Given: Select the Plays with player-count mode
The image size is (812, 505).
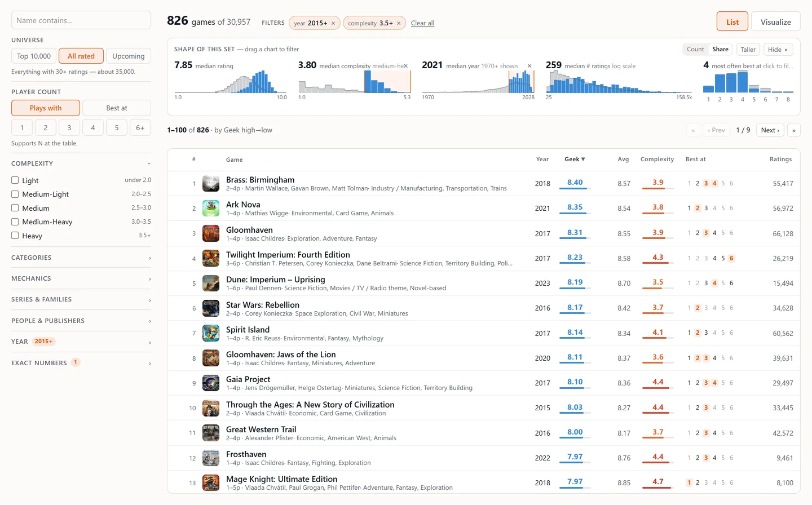Looking at the screenshot, I should (x=46, y=108).
